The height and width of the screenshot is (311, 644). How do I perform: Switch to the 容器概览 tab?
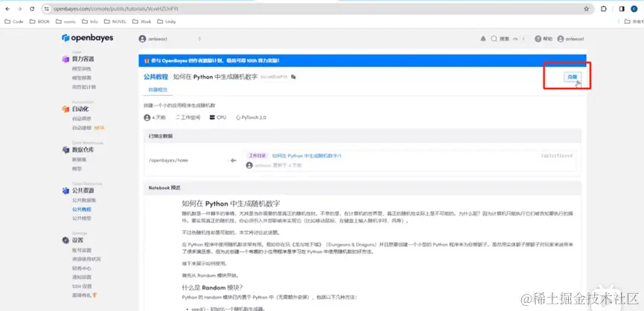coord(158,90)
